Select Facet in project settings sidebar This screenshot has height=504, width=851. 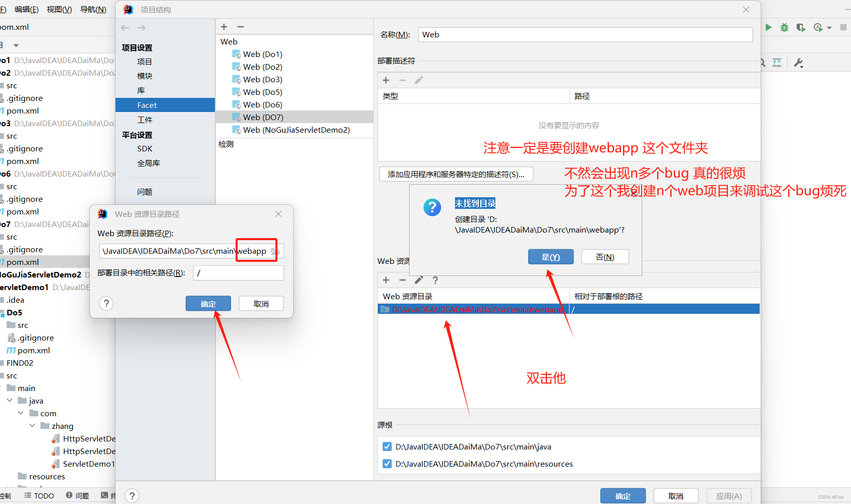coord(165,105)
